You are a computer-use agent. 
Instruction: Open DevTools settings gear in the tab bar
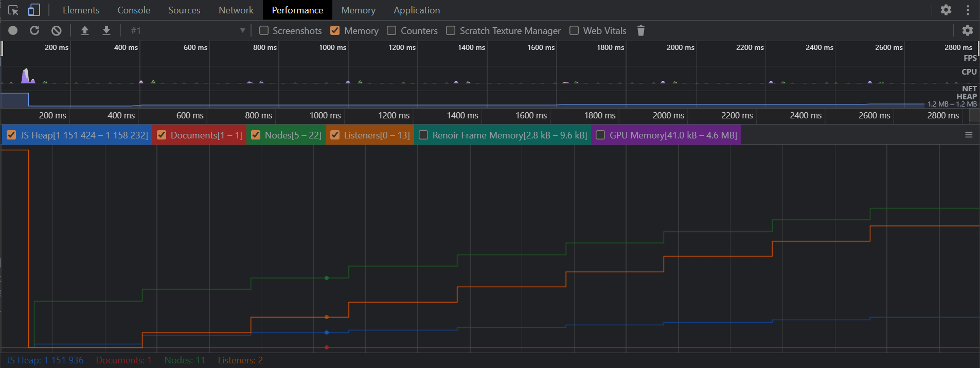point(946,10)
